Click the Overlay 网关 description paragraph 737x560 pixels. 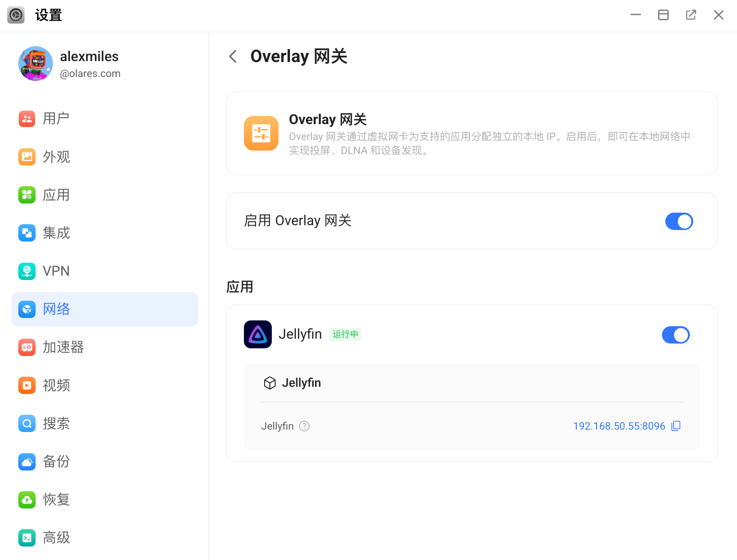coord(490,143)
